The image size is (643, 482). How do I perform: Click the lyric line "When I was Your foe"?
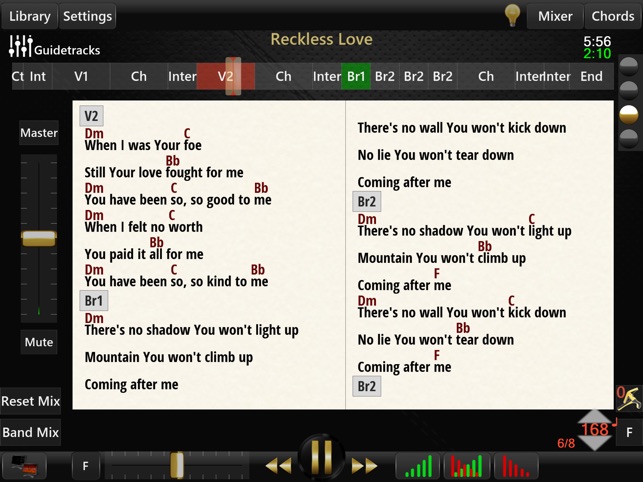tap(143, 145)
